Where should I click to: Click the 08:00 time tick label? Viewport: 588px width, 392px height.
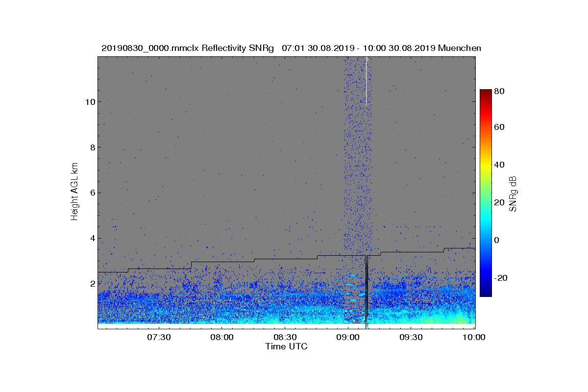222,338
